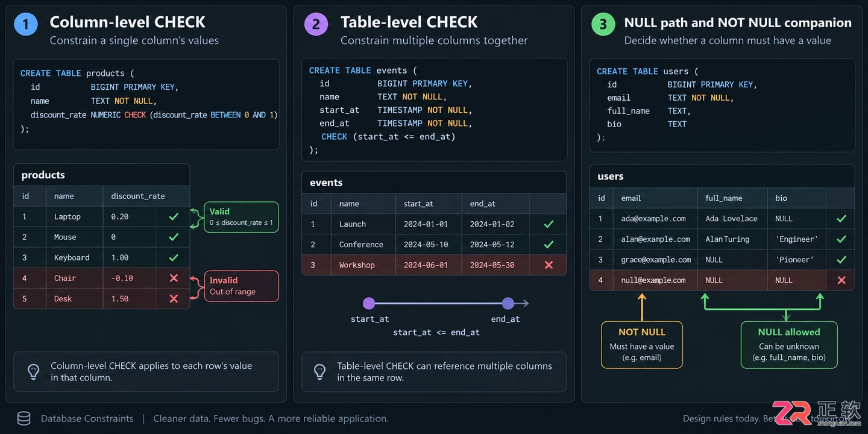Click the Ada Lovelace name cell
Viewport: 868px width, 434px height.
tap(731, 218)
